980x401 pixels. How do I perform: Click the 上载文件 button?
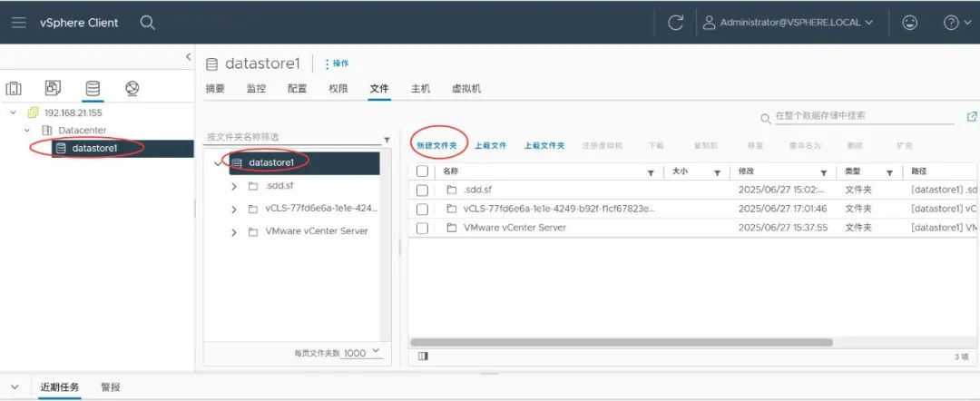pos(491,145)
